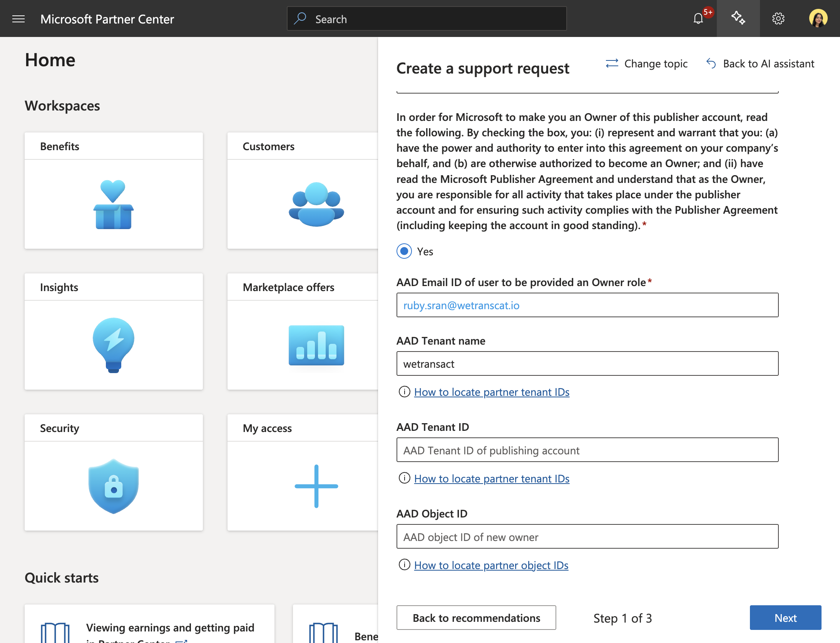This screenshot has width=840, height=643.
Task: Click the Next button
Action: coord(785,618)
